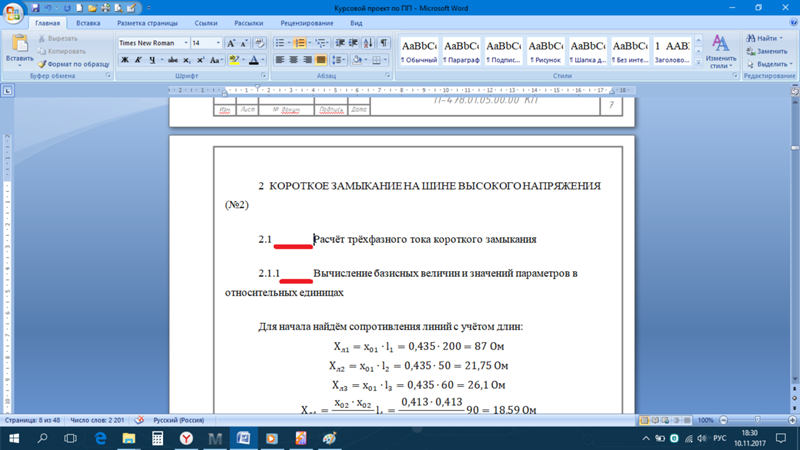Save the document with the floppy icon
The width and height of the screenshot is (800, 450).
35,8
